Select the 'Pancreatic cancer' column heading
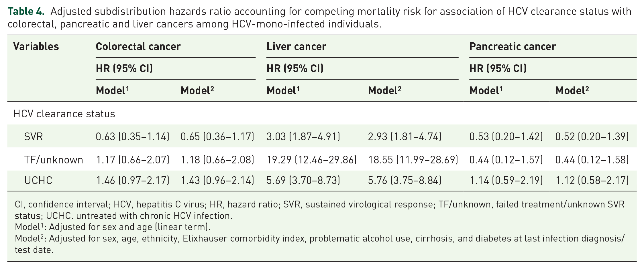This screenshot has height=269, width=644. (513, 46)
